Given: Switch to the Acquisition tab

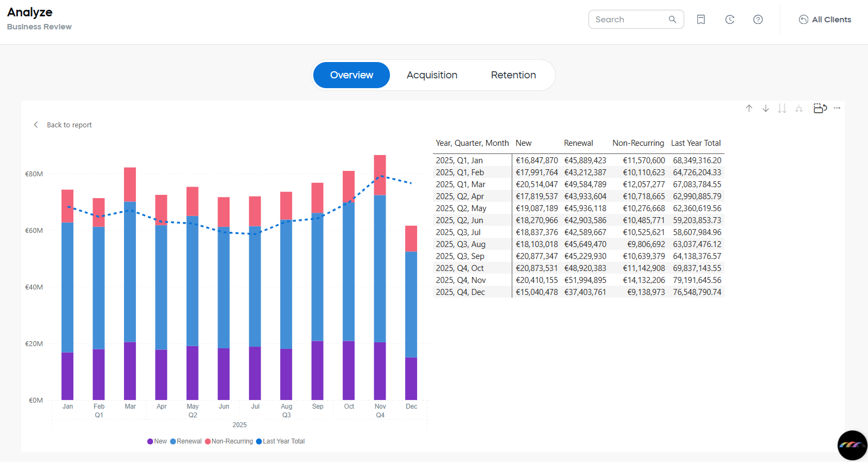Looking at the screenshot, I should click(x=432, y=75).
